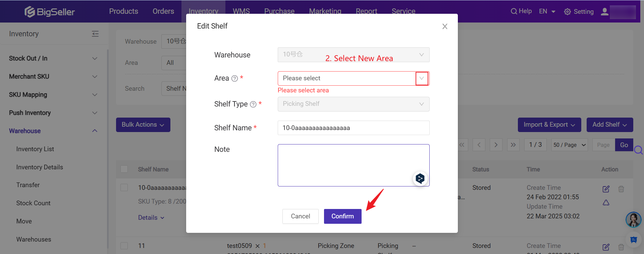This screenshot has width=644, height=254.
Task: Open the Setting gear icon
Action: [x=567, y=12]
